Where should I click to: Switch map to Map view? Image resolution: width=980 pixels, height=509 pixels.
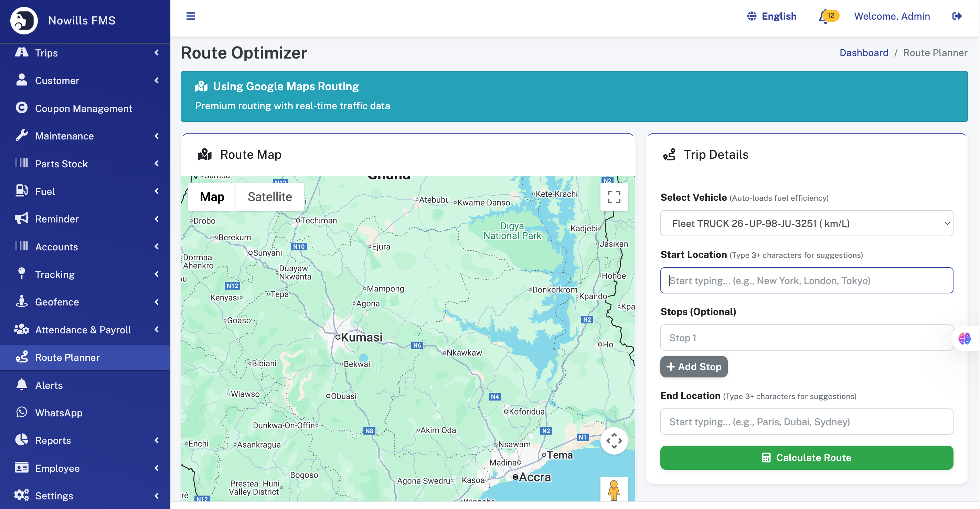[x=212, y=197]
